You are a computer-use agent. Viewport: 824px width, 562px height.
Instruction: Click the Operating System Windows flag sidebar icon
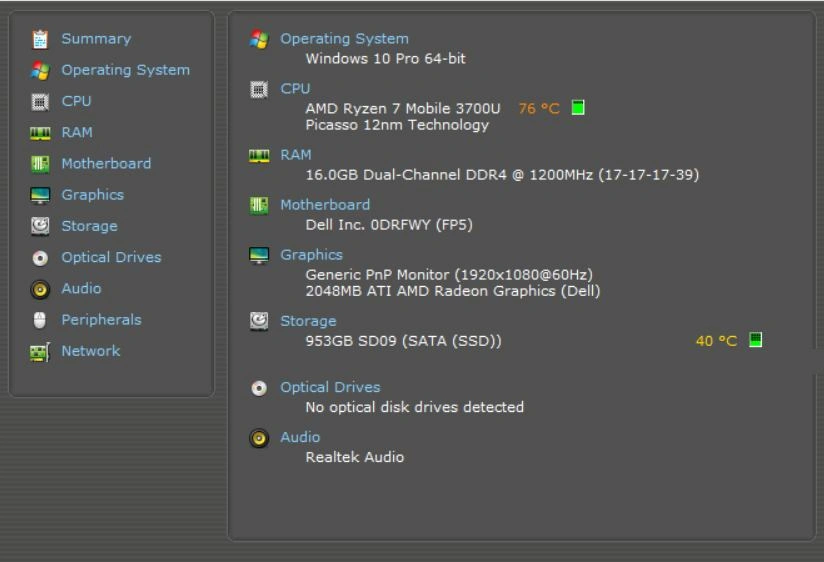click(x=40, y=70)
